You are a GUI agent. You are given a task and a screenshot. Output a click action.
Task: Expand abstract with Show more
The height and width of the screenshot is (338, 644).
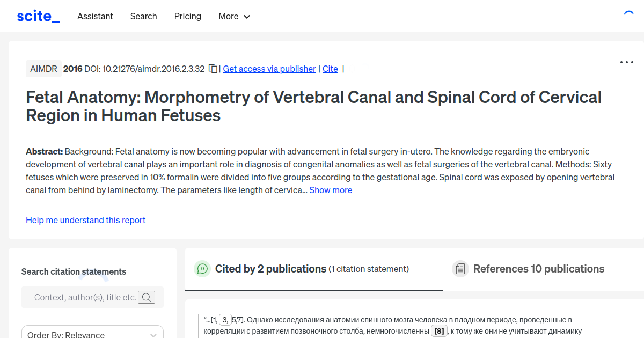(x=331, y=190)
